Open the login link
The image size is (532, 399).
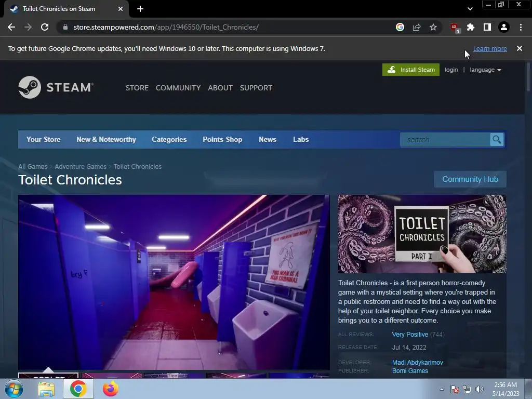451,70
